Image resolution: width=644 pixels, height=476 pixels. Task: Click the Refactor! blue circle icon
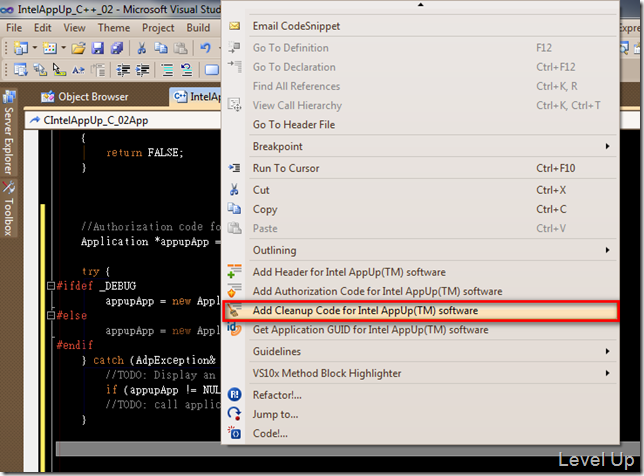[235, 395]
